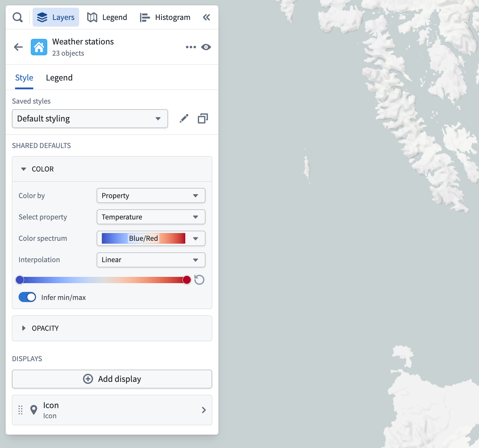Open the Icon display settings chevron
Image resolution: width=479 pixels, height=448 pixels.
[x=204, y=410]
